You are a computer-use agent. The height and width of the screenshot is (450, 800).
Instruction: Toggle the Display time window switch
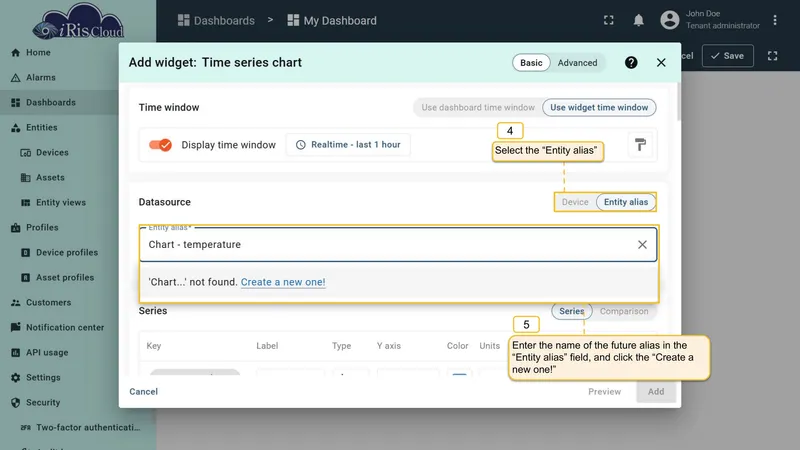coord(160,145)
